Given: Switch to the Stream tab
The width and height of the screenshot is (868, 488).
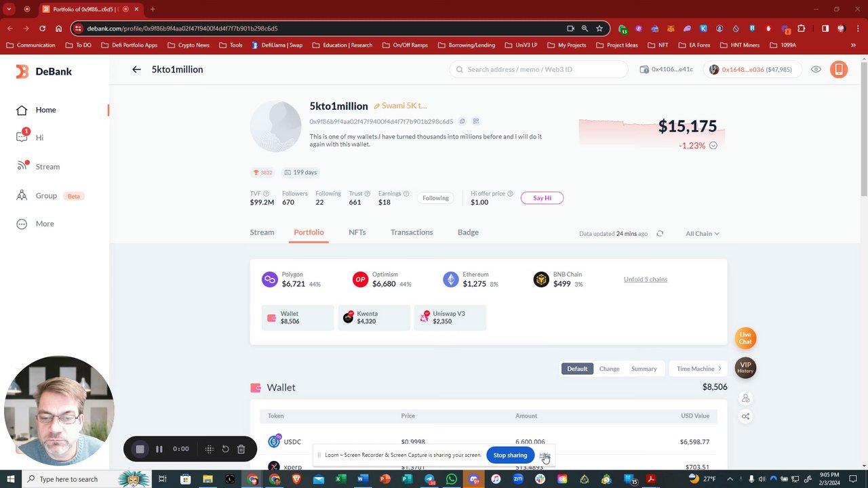Looking at the screenshot, I should coord(262,232).
